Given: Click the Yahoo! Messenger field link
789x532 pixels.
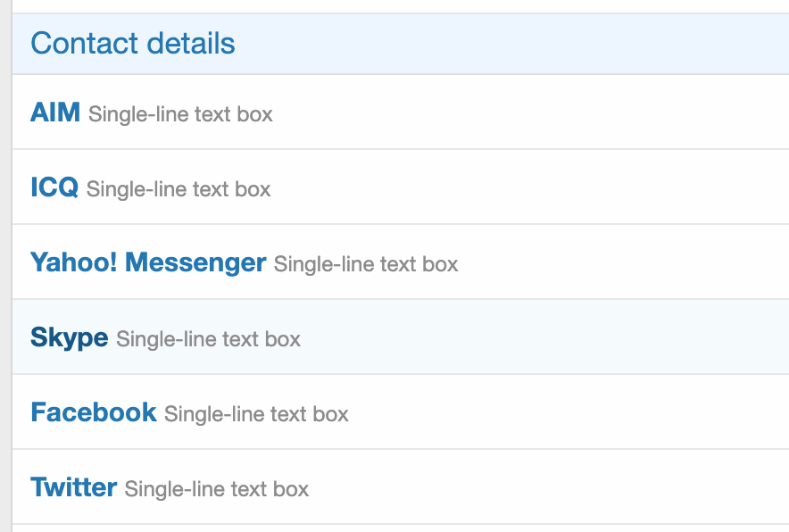Looking at the screenshot, I should pos(148,262).
